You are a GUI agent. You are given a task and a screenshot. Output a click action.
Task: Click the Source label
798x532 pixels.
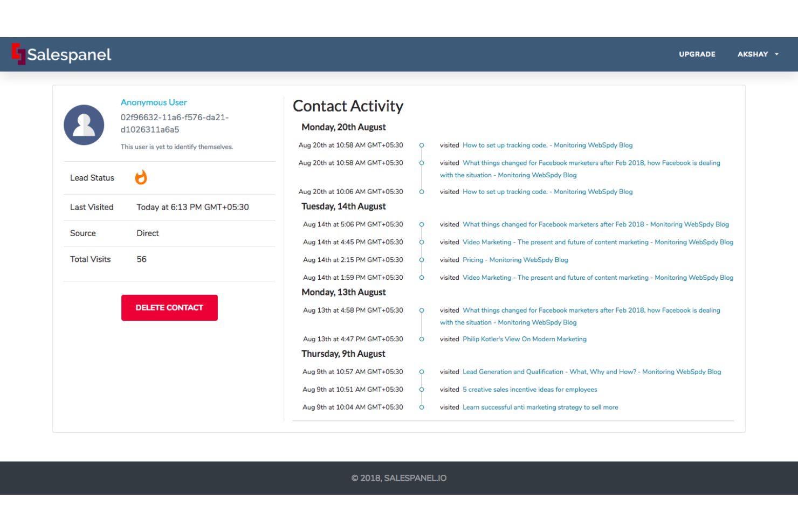(83, 233)
